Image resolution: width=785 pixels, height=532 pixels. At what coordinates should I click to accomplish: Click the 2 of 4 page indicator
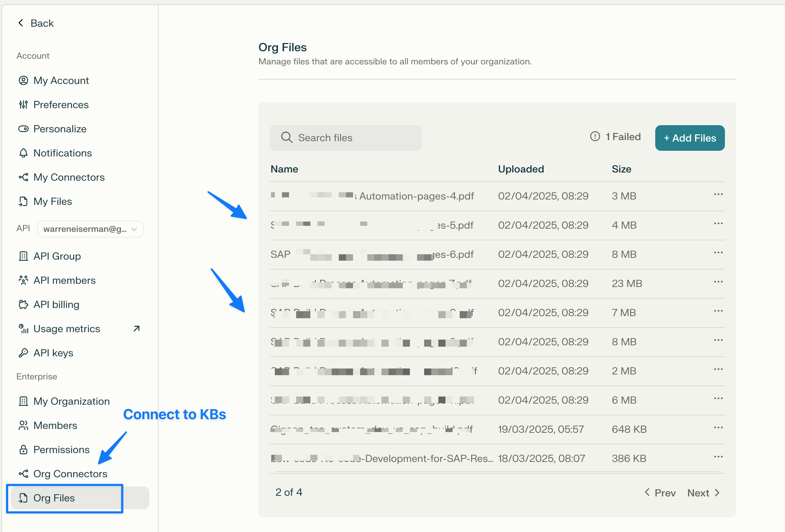[x=289, y=492]
